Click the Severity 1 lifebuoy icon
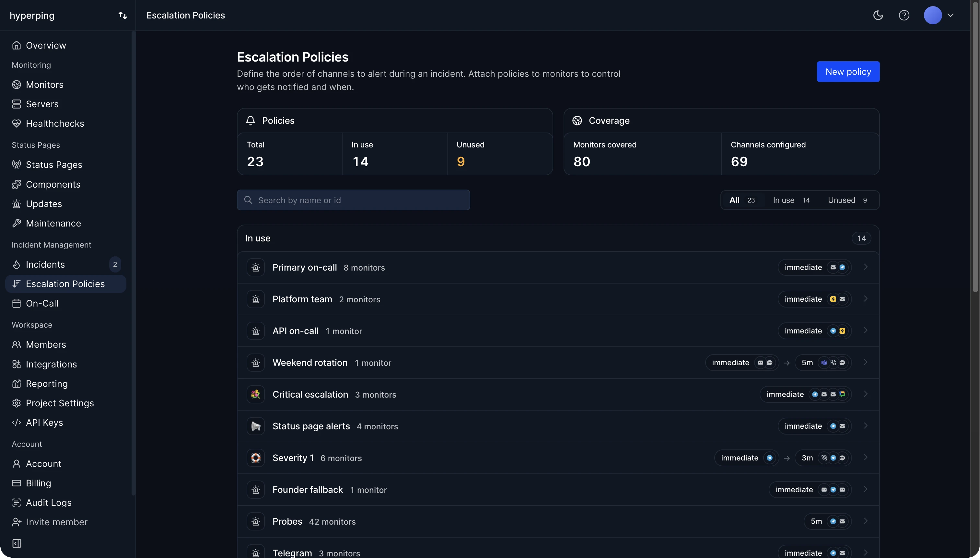The height and width of the screenshot is (558, 980). click(x=256, y=458)
